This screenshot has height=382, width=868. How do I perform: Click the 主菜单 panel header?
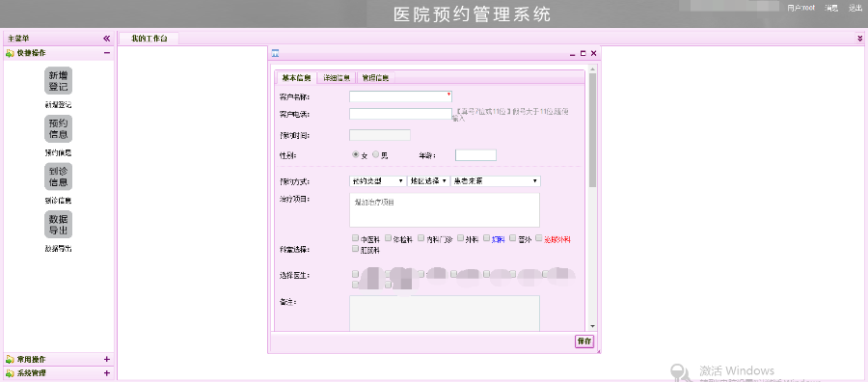[59, 39]
